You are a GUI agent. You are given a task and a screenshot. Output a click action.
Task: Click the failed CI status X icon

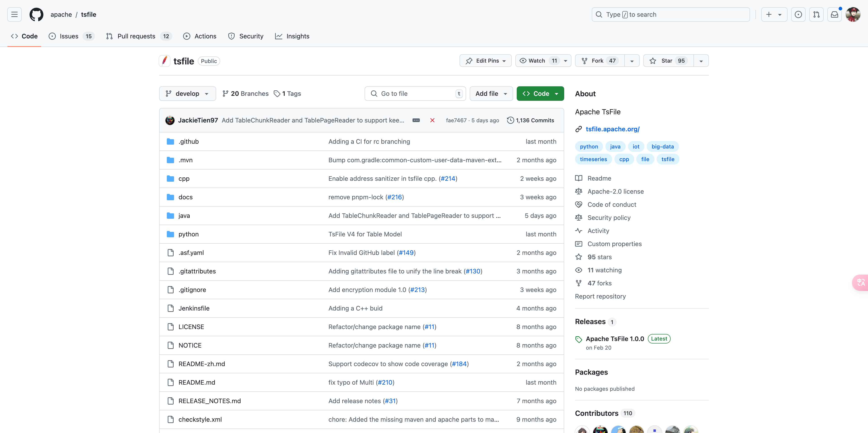click(432, 120)
